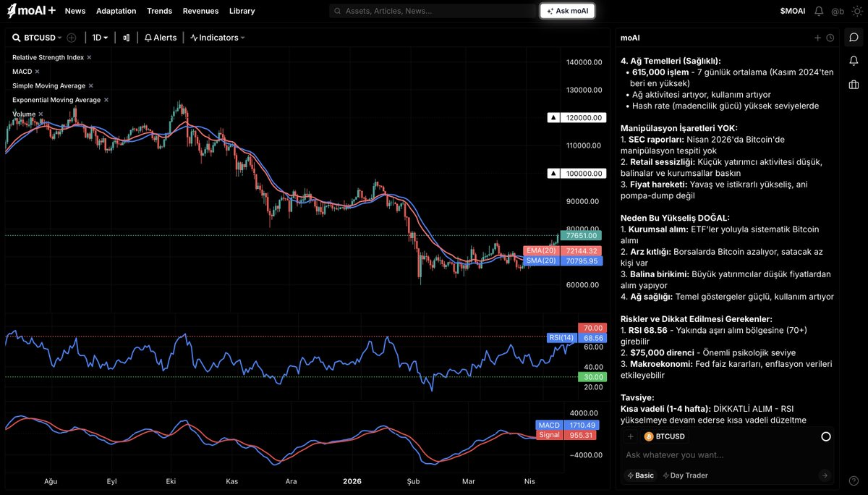Click the Relative Strength Index legend label

pyautogui.click(x=48, y=56)
